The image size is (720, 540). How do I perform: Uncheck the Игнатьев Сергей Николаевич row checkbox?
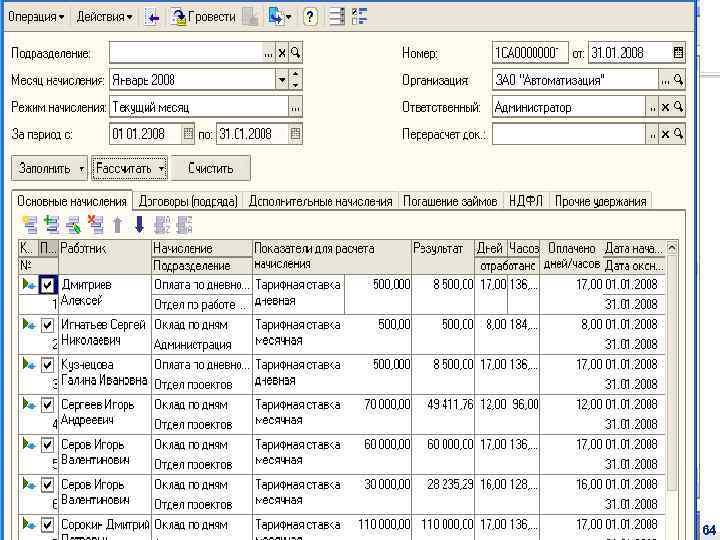[x=47, y=325]
